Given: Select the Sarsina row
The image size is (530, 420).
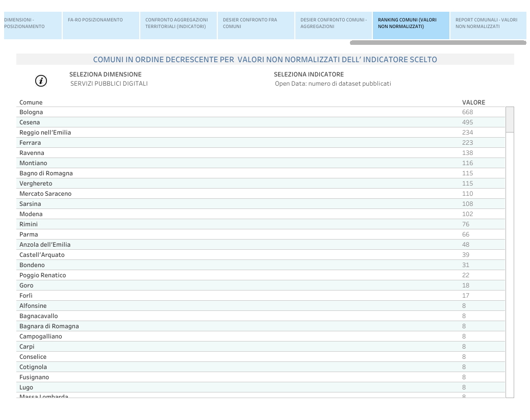Looking at the screenshot, I should [x=261, y=204].
